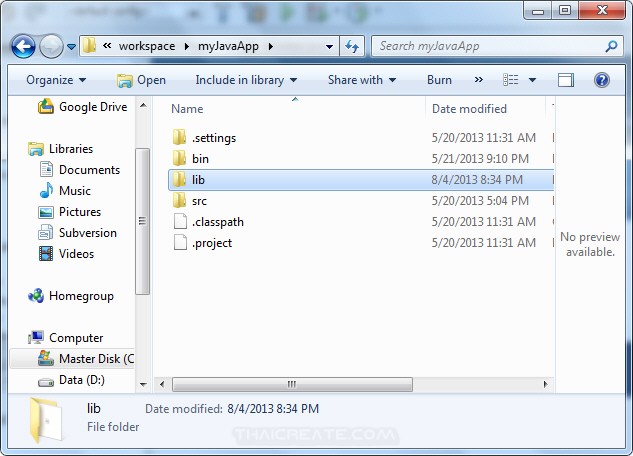Sort by the Name column header
The height and width of the screenshot is (456, 633).
187,109
